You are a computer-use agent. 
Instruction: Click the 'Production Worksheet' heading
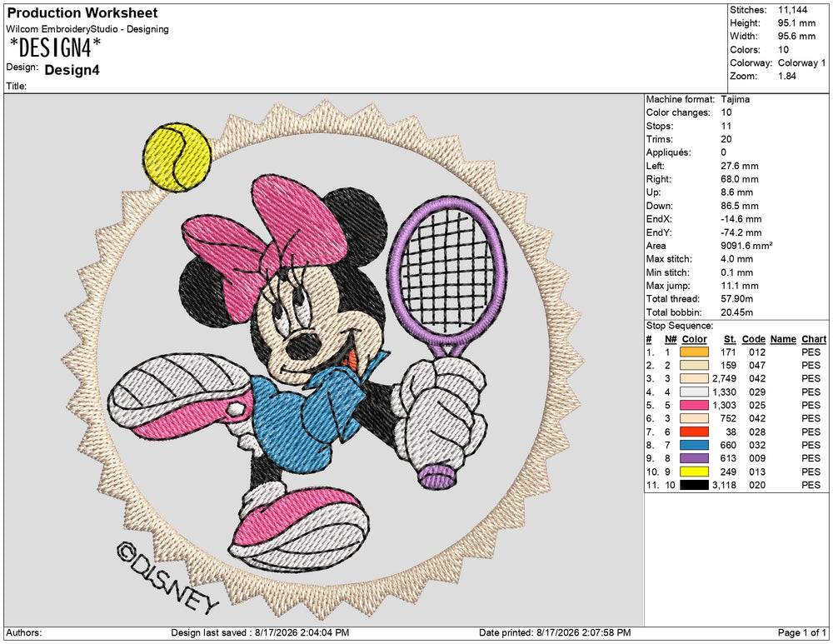click(x=82, y=12)
